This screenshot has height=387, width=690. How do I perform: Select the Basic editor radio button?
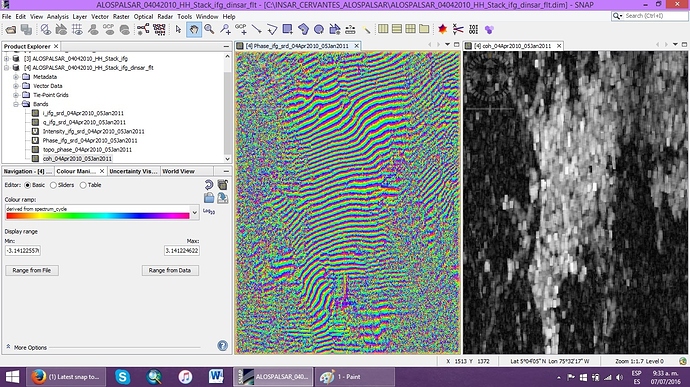point(27,185)
